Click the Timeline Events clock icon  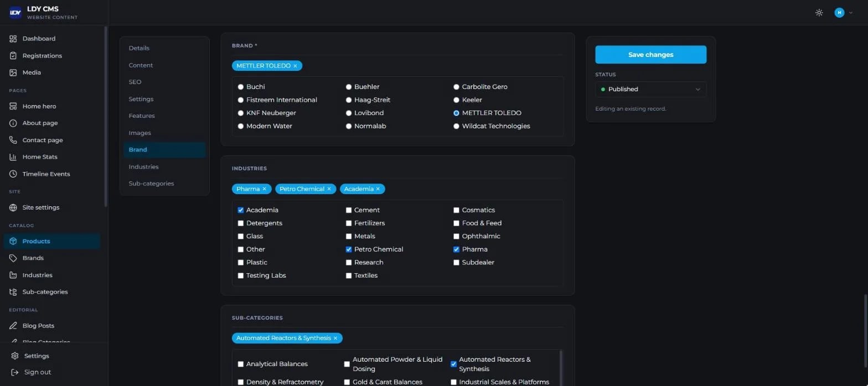click(x=13, y=174)
